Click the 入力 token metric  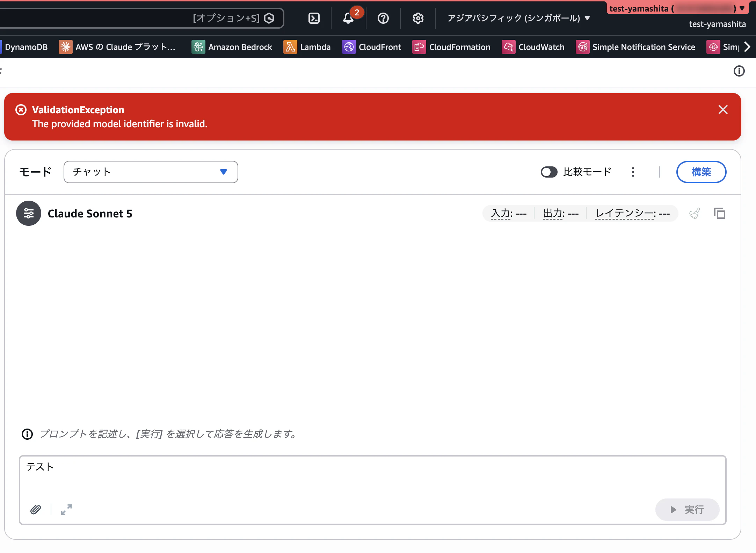(509, 213)
